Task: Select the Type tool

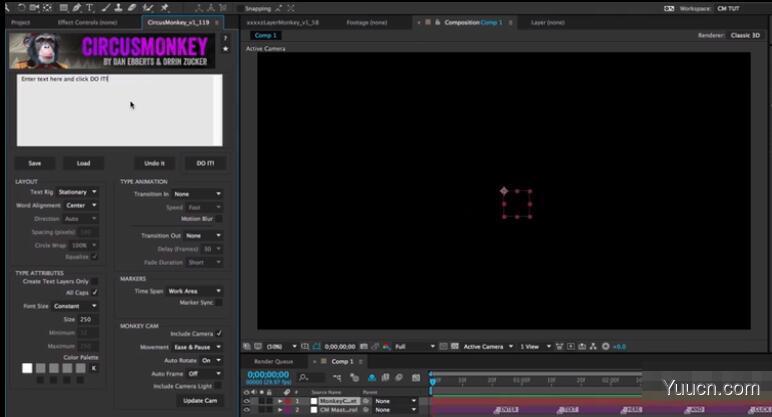Action: pyautogui.click(x=90, y=7)
